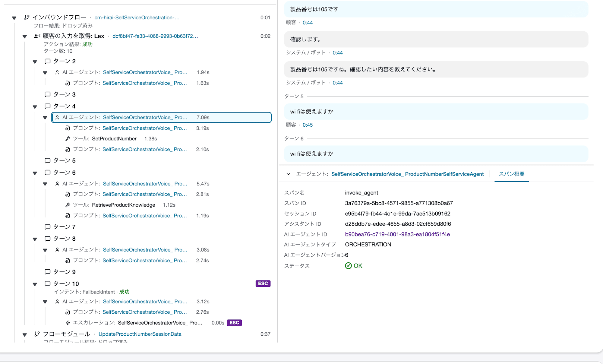The image size is (603, 364).
Task: Select the 2.76s prompt row in turn 10
Action: pyautogui.click(x=137, y=312)
